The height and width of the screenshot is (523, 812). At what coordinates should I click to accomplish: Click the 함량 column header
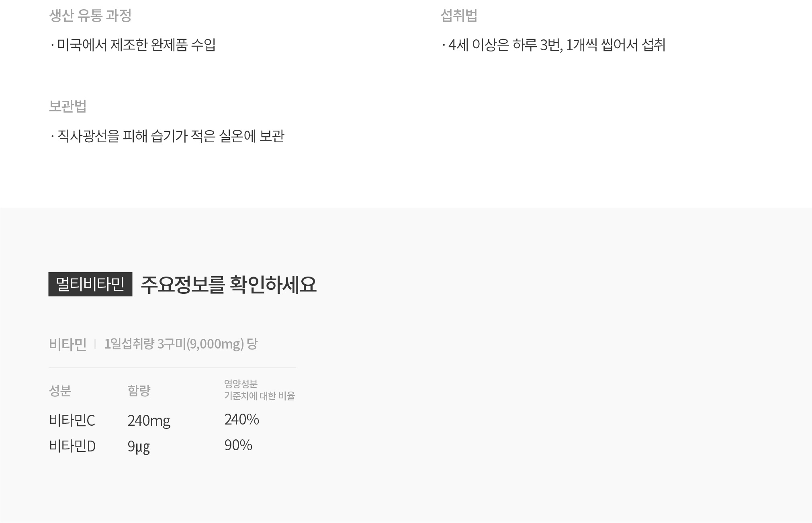pyautogui.click(x=139, y=390)
